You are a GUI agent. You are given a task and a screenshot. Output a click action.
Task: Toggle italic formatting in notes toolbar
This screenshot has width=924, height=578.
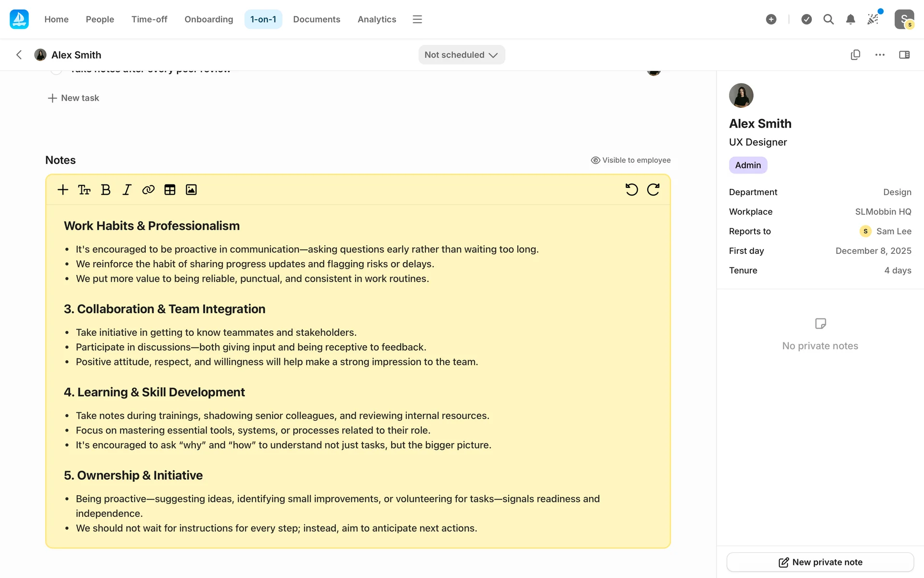coord(127,190)
